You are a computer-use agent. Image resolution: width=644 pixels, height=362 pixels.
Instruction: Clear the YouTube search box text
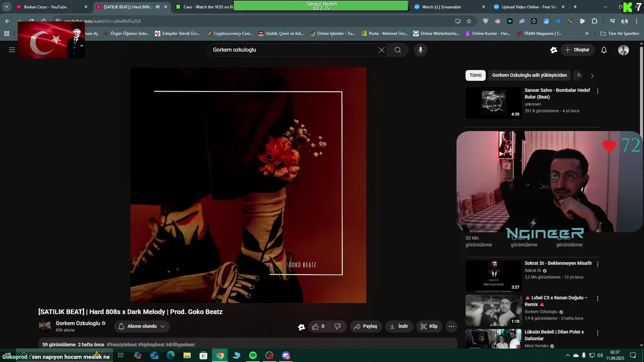(381, 50)
